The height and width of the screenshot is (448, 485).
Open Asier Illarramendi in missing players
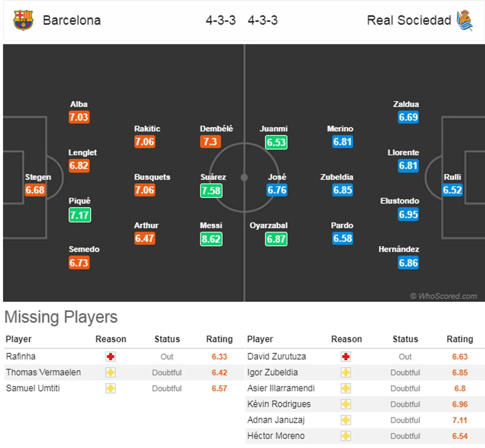pos(281,388)
